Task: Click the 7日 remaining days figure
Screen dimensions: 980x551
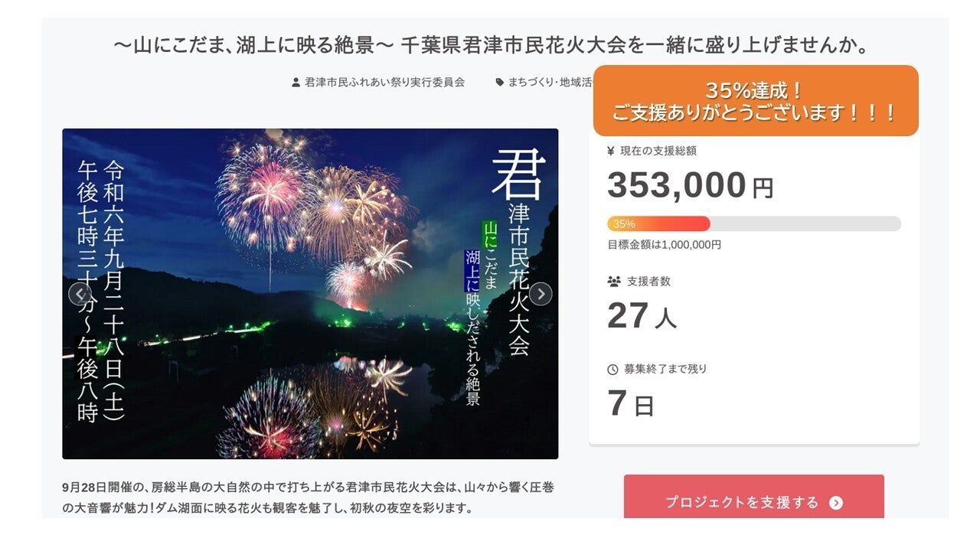Action: pos(631,404)
